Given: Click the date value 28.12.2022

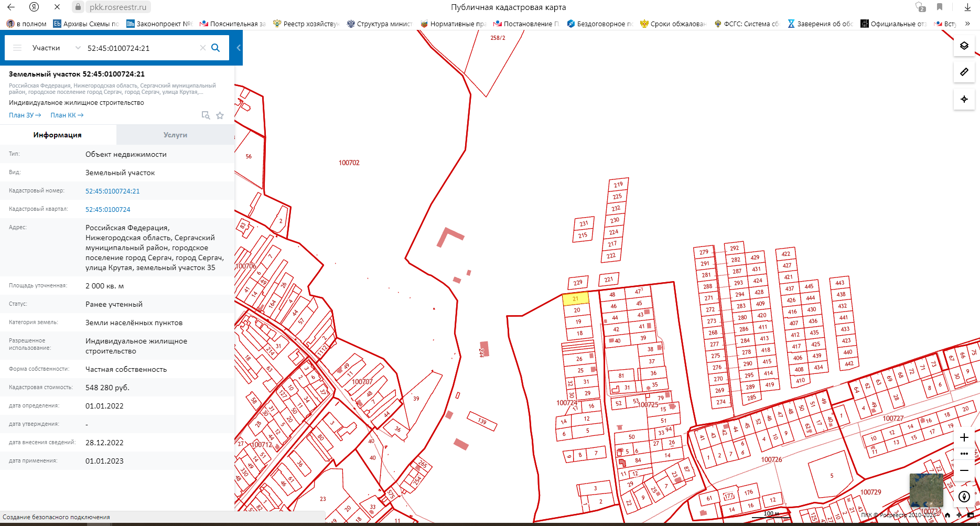Looking at the screenshot, I should (104, 443).
